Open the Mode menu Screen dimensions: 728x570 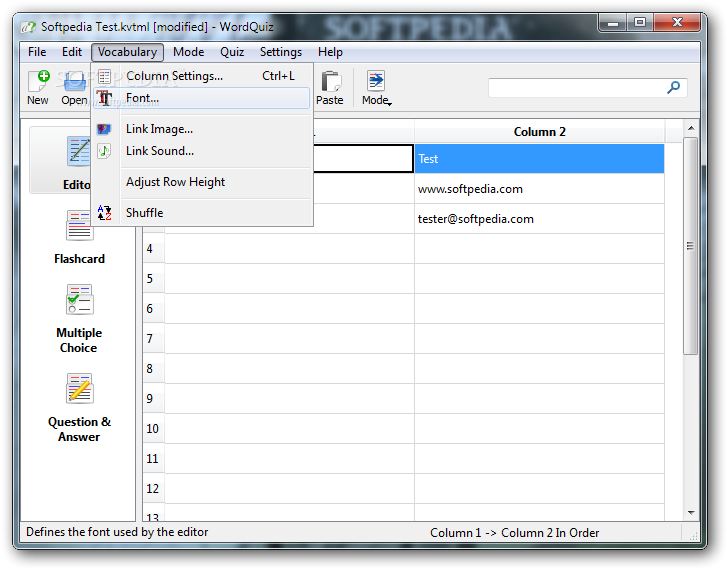pos(188,52)
